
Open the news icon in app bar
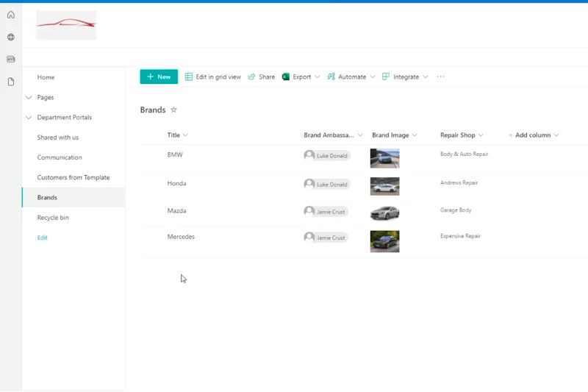11,60
